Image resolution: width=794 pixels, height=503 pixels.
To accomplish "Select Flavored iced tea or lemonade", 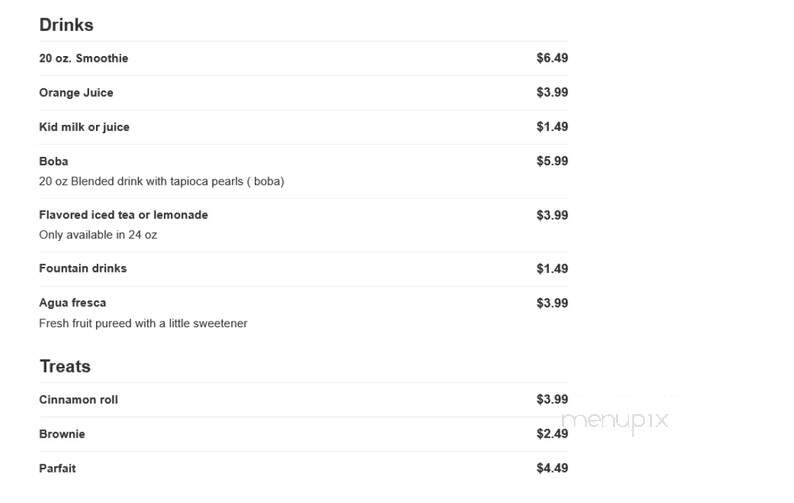I will click(x=124, y=215).
